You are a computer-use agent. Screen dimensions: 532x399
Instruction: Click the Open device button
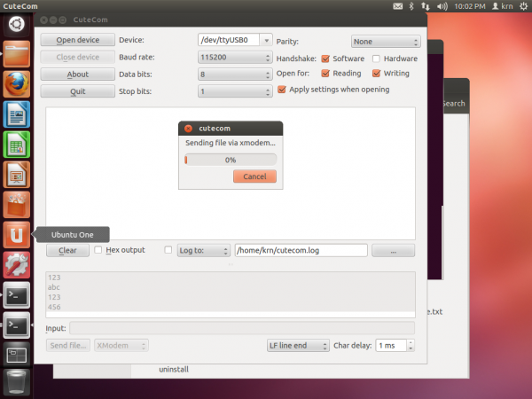pos(78,40)
